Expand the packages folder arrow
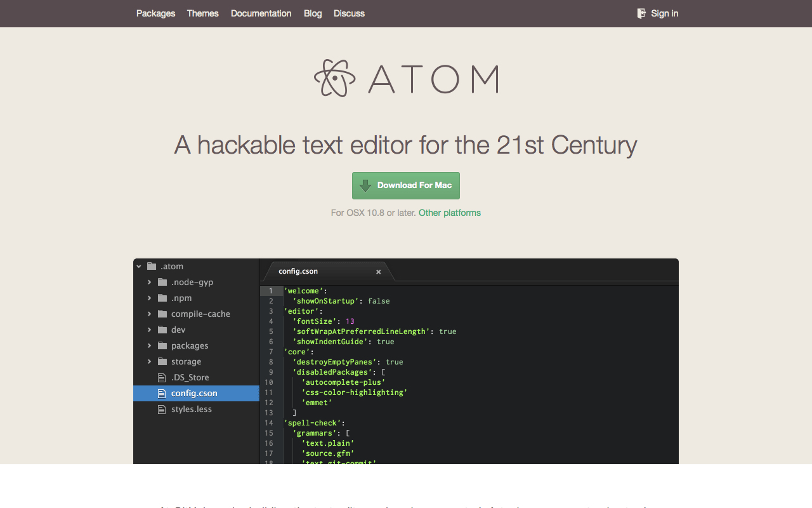Viewport: 812px width, 508px height. 150,345
